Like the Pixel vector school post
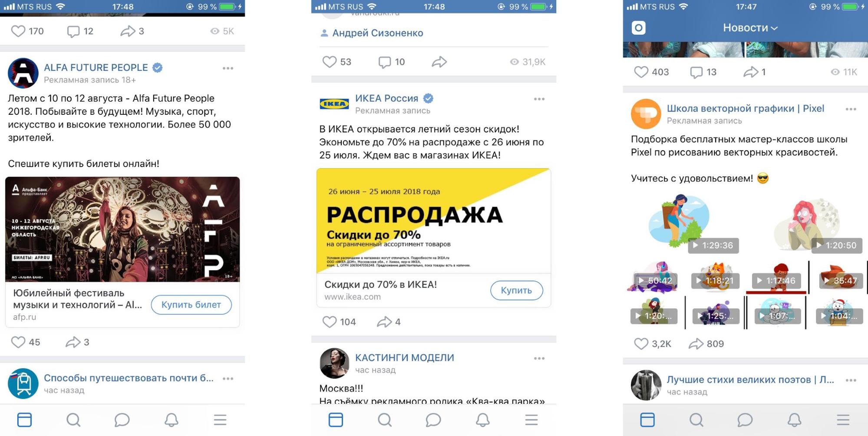The width and height of the screenshot is (868, 436). pyautogui.click(x=641, y=344)
